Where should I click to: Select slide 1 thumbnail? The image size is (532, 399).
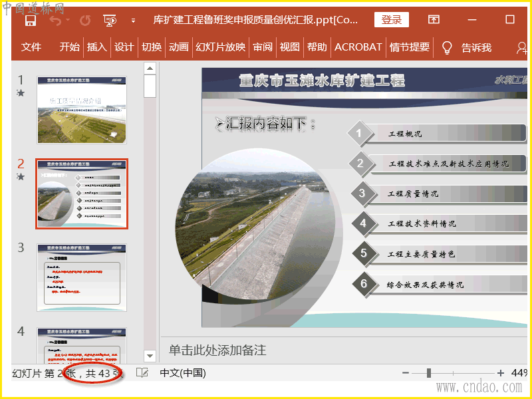(82, 110)
